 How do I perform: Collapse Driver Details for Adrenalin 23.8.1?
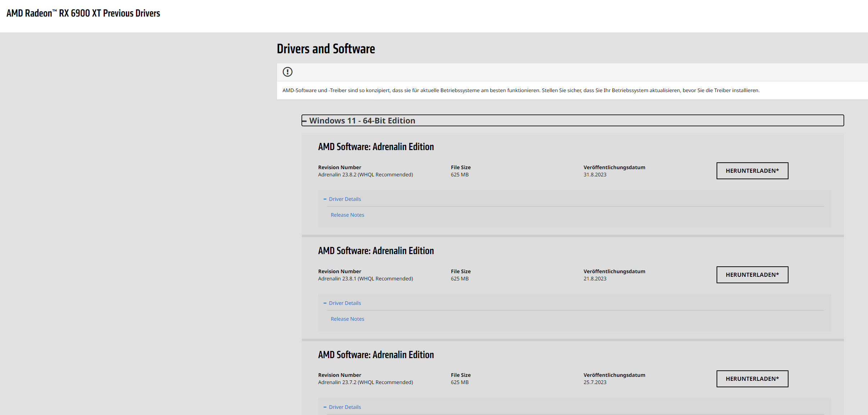tap(344, 303)
